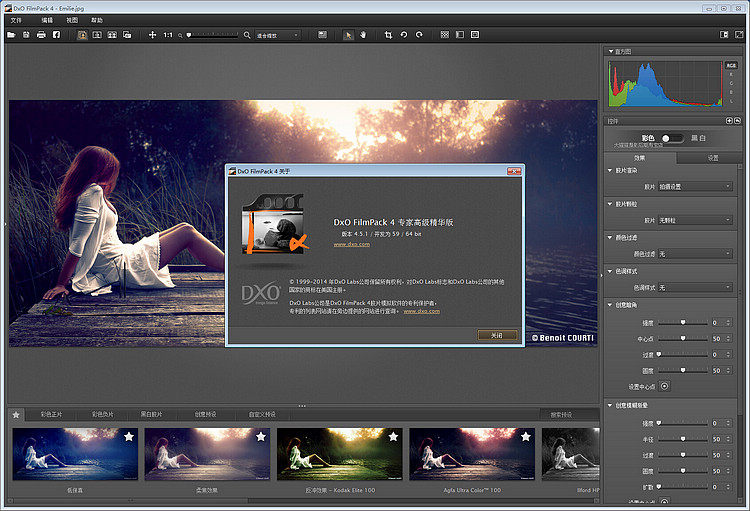Toggle favorite star on 柔焦效果 preset
The height and width of the screenshot is (511, 750).
click(x=261, y=436)
